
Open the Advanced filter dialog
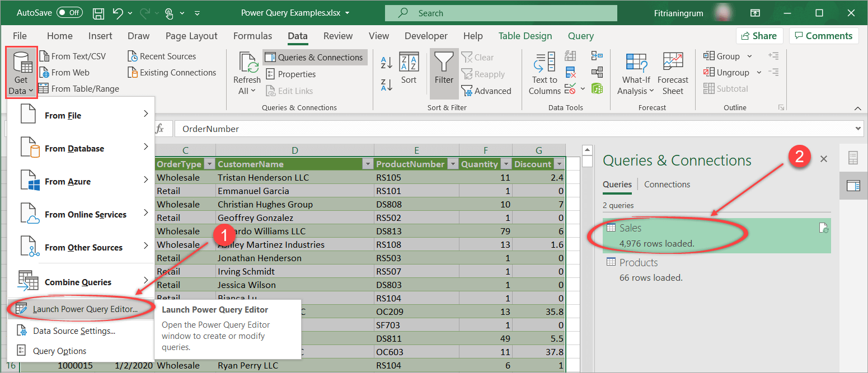[487, 91]
